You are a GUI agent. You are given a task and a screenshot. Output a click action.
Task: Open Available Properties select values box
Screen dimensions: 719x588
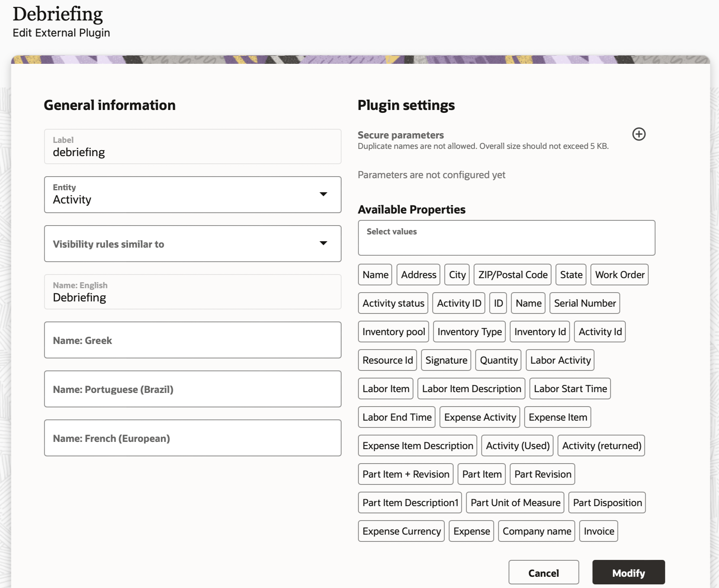point(506,238)
